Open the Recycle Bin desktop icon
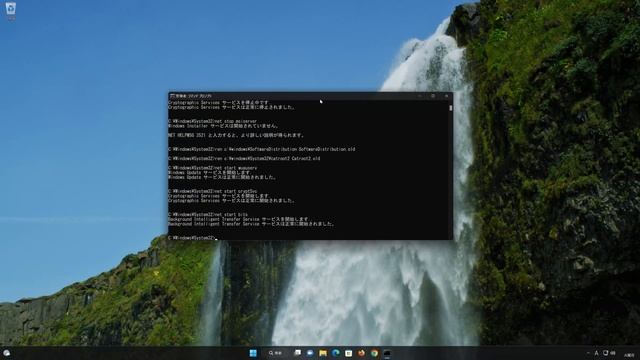Image resolution: width=640 pixels, height=360 pixels. point(11,11)
